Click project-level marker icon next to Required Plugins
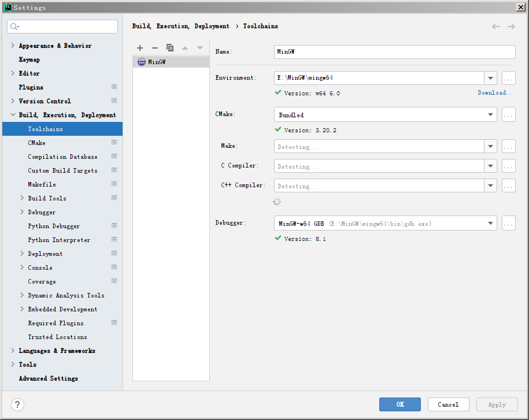Viewport: 529px width, 420px height. click(114, 322)
